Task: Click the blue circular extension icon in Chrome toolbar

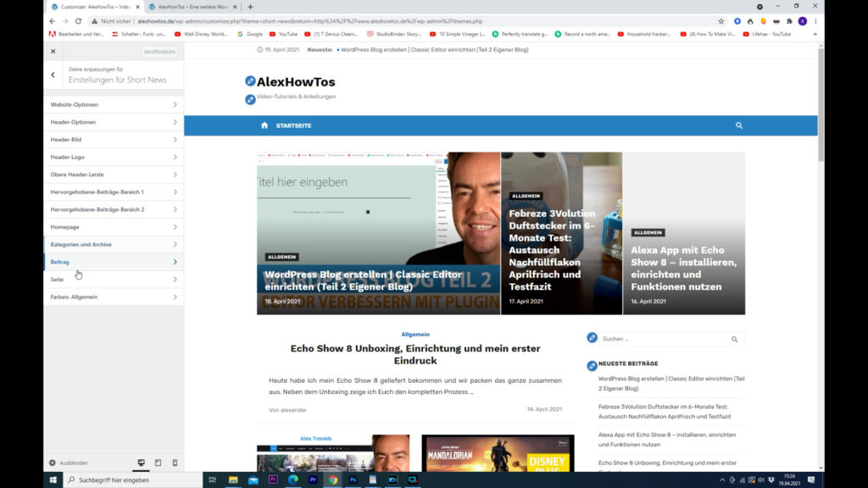Action: click(737, 21)
